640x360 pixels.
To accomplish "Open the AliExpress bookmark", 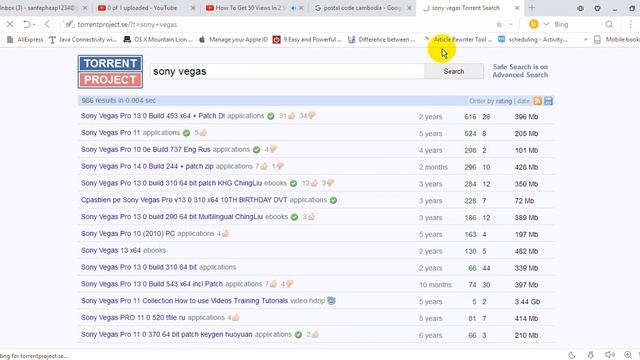I will (x=25, y=40).
